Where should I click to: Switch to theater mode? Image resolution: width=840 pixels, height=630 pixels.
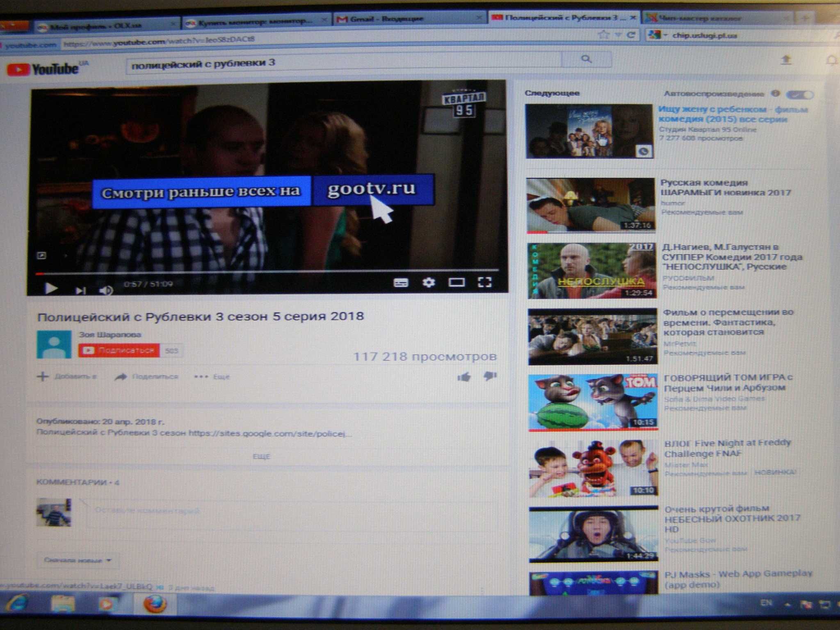tap(457, 282)
